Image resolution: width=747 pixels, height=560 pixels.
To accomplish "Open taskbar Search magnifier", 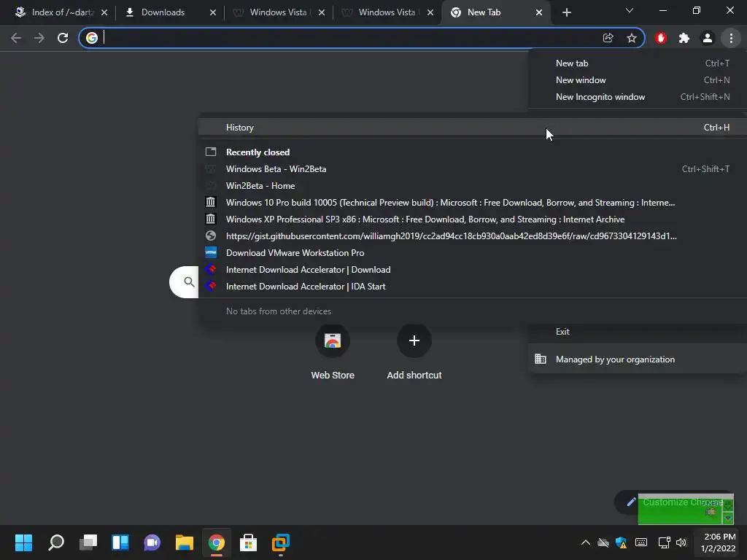I will [56, 542].
